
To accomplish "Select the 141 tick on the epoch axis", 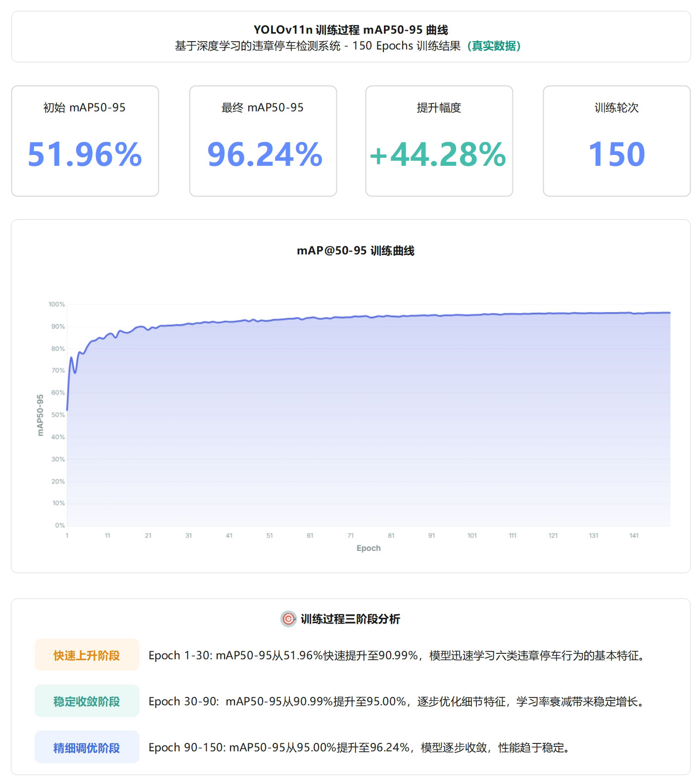I will [x=634, y=536].
